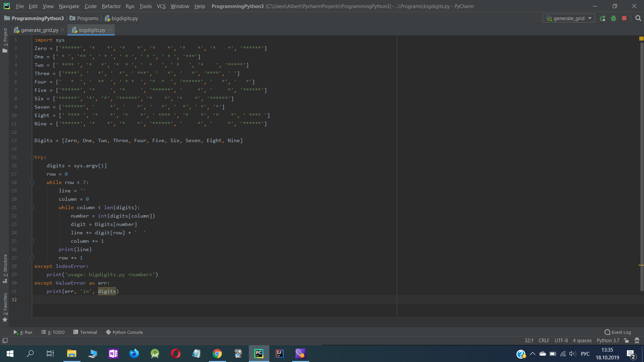644x362 pixels.
Task: Open File Explorer from the taskbar
Action: [71, 354]
